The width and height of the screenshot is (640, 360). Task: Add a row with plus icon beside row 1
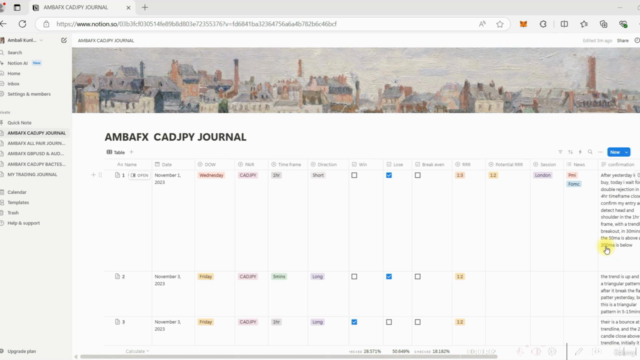pos(93,175)
